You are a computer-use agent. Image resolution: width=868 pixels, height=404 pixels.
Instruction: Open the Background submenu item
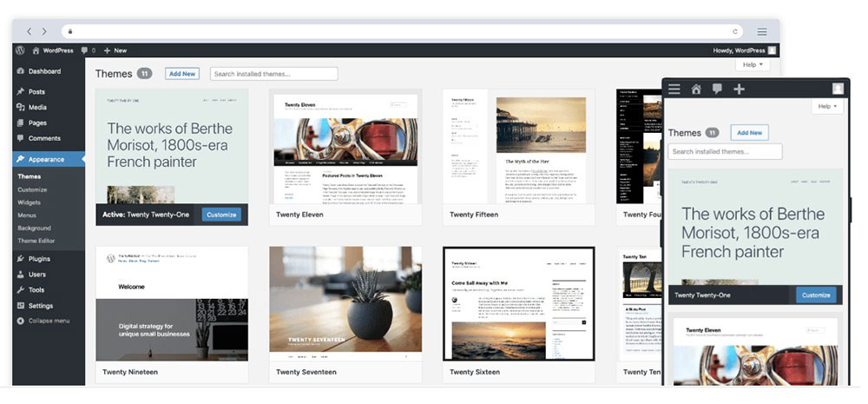35,228
